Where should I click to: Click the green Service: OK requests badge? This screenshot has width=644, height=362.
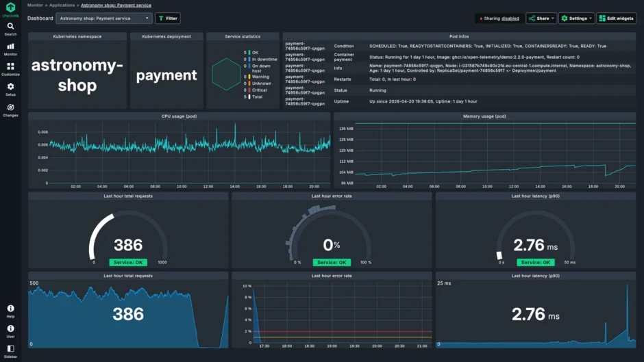click(128, 262)
